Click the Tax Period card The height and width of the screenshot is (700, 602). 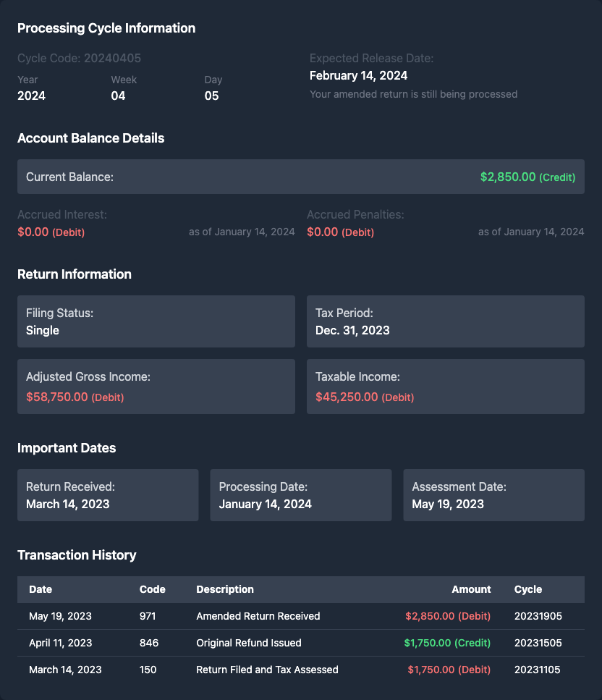(x=445, y=321)
